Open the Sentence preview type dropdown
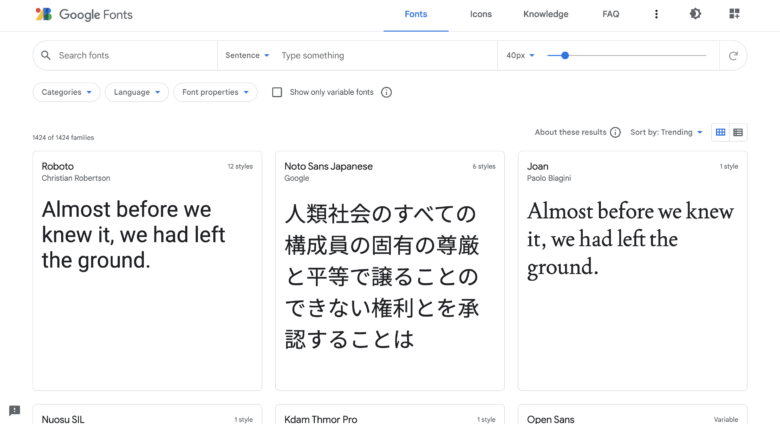The width and height of the screenshot is (780, 424). [x=247, y=55]
